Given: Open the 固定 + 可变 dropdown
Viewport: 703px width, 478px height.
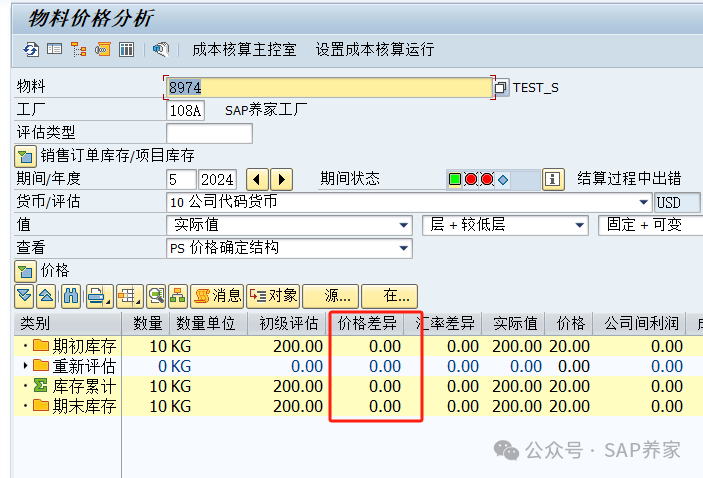Looking at the screenshot, I should point(651,225).
